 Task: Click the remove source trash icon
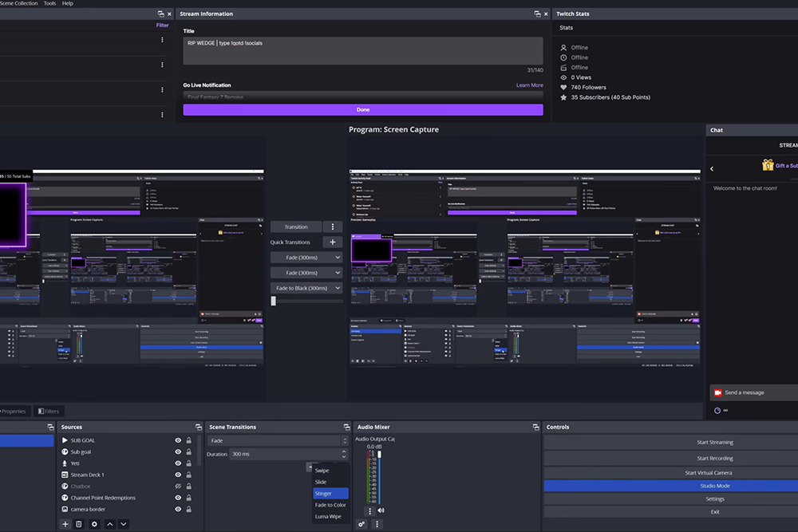coord(79,524)
